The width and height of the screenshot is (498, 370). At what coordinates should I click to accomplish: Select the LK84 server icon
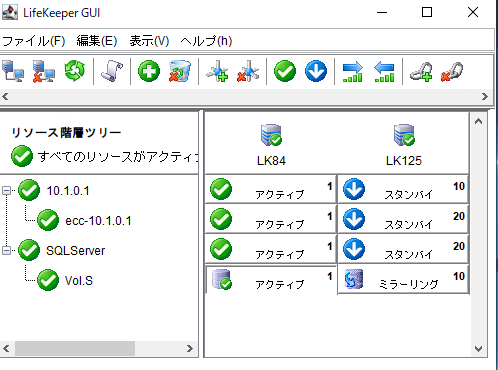[271, 135]
